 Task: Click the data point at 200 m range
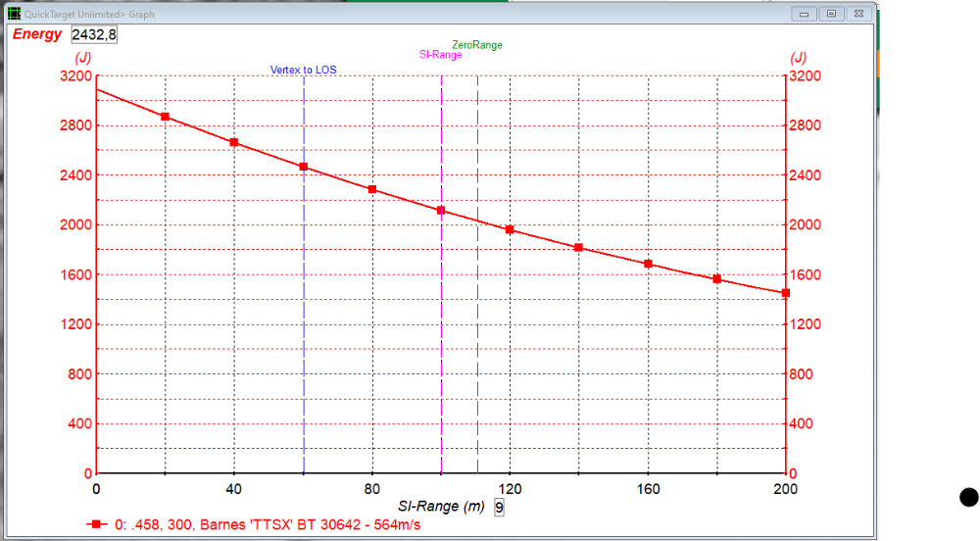(786, 293)
